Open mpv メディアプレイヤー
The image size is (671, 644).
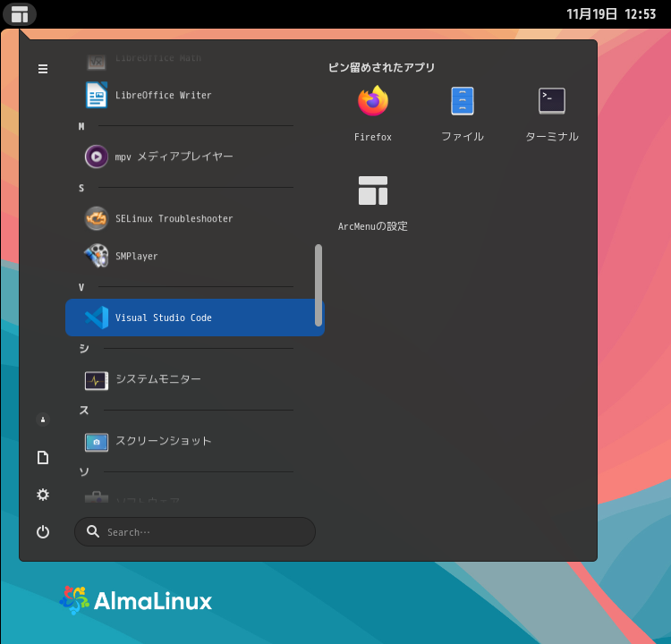tap(195, 157)
